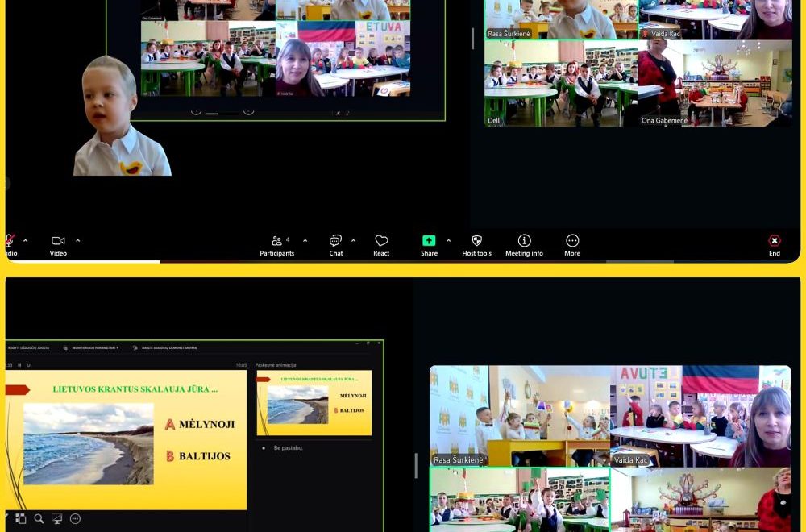
Task: Toggle black screen in presenter view
Action: point(57,518)
